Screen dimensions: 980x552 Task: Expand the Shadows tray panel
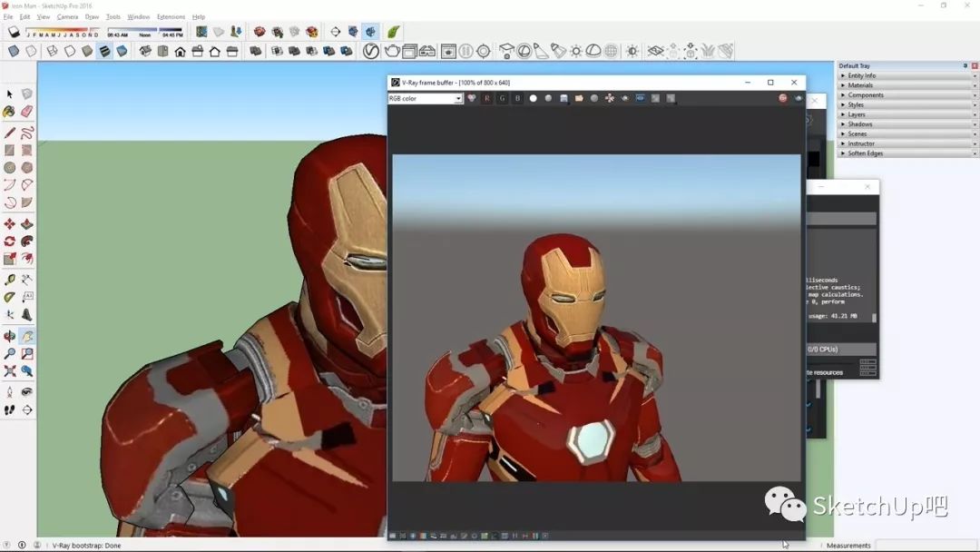[859, 124]
